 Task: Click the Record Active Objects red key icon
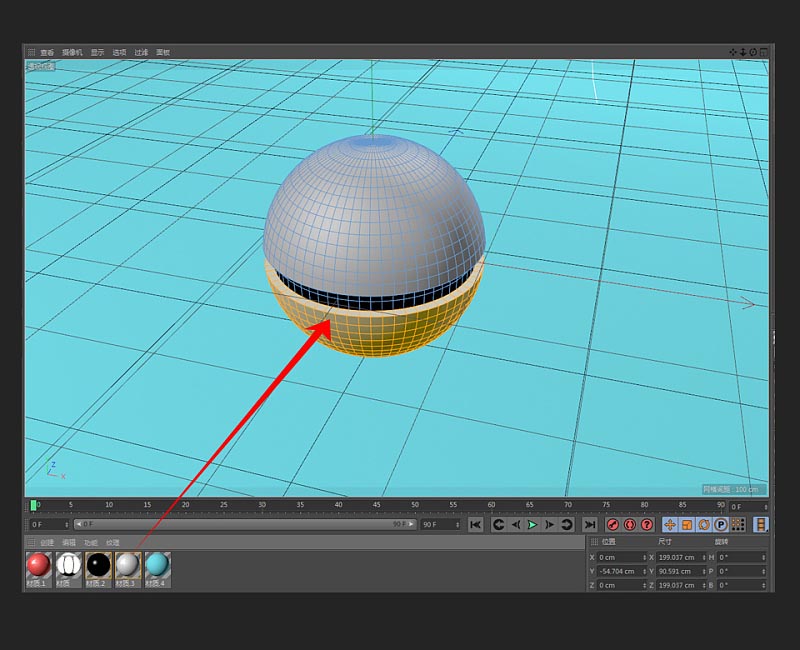coord(612,524)
